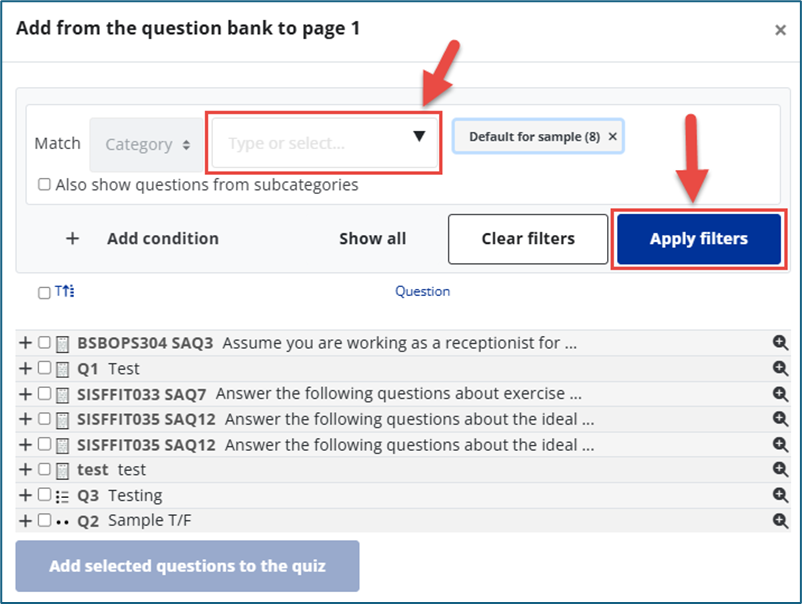The width and height of the screenshot is (802, 604).
Task: Preview the SISFFIT033 SAQ7 question
Action: [x=781, y=394]
